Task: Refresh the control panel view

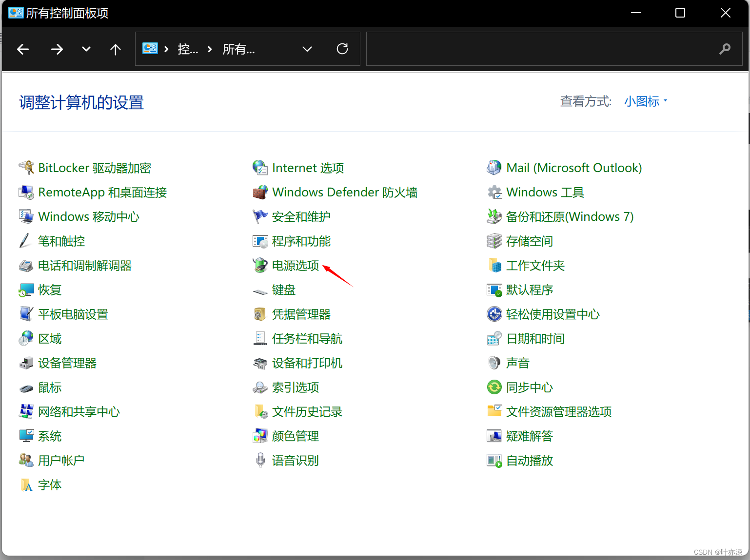Action: tap(342, 49)
